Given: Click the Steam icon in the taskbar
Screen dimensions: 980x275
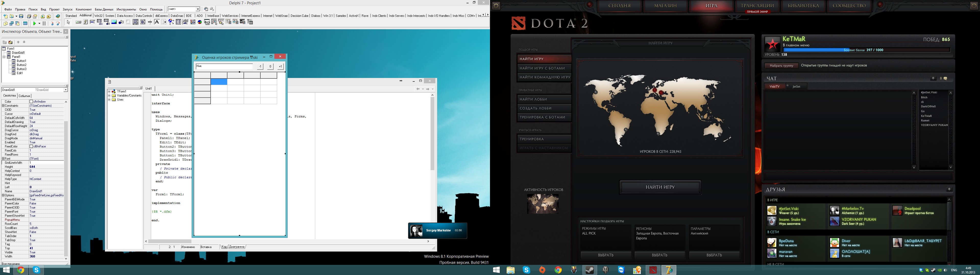Looking at the screenshot, I should coord(590,270).
